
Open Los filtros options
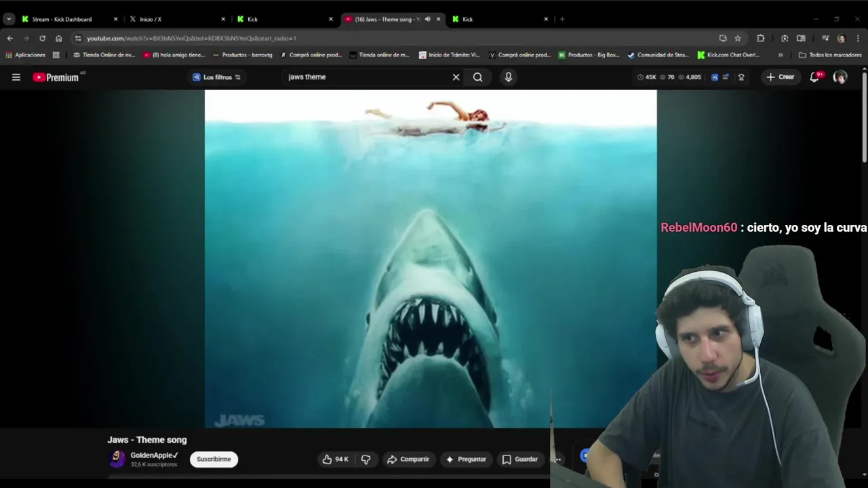pos(217,77)
